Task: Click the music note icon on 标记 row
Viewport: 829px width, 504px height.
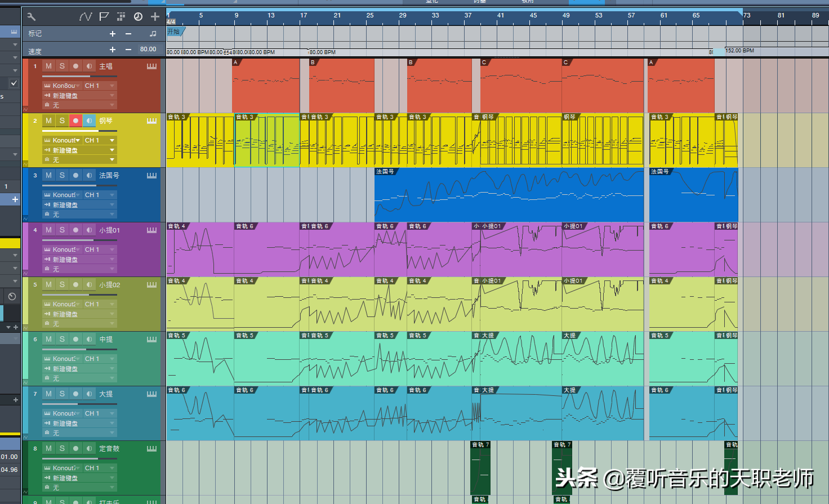Action: [153, 34]
